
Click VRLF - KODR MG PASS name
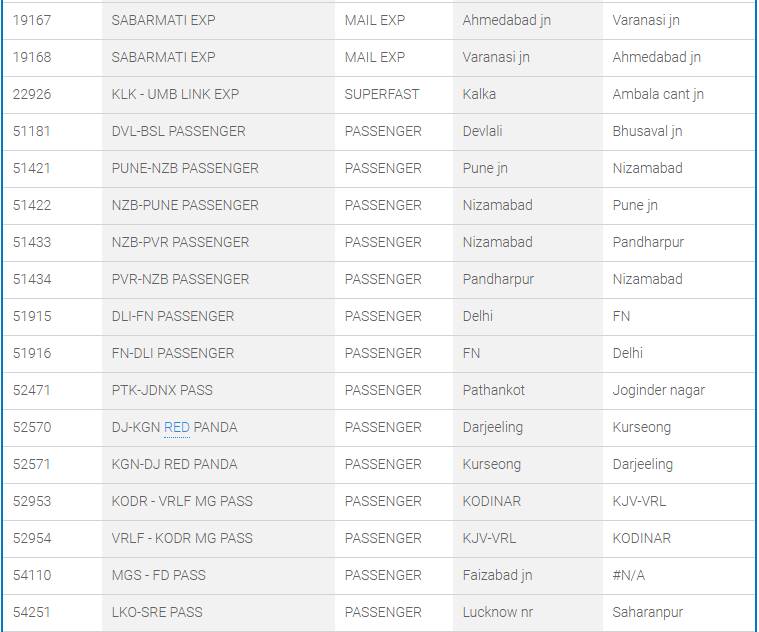(x=182, y=538)
